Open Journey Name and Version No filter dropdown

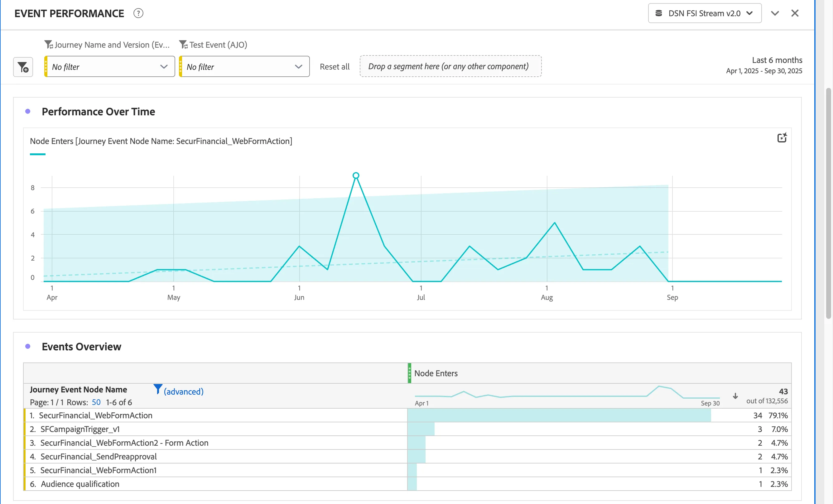tap(109, 67)
